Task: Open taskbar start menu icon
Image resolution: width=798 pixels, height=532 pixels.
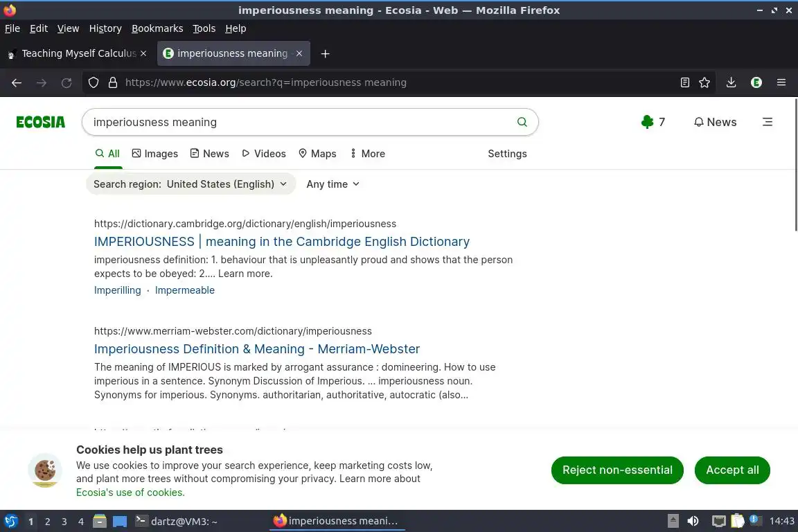Action: 10,521
